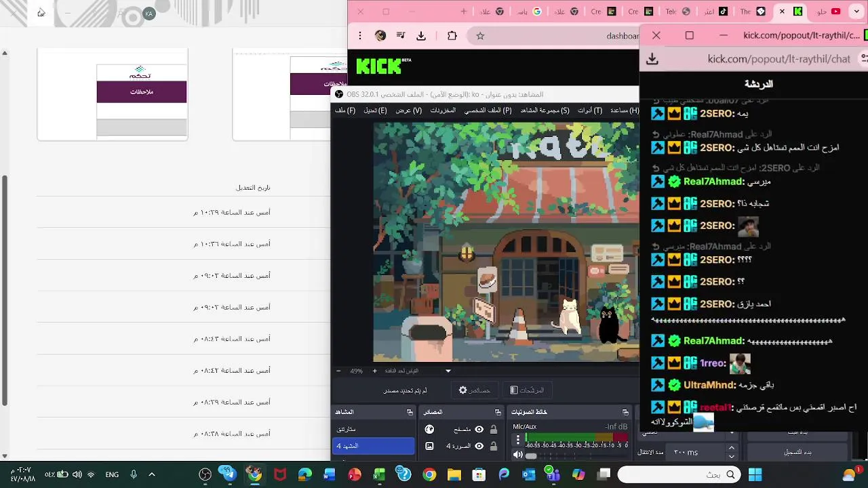
Task: Increase transition duration with up stepper
Action: [731, 448]
